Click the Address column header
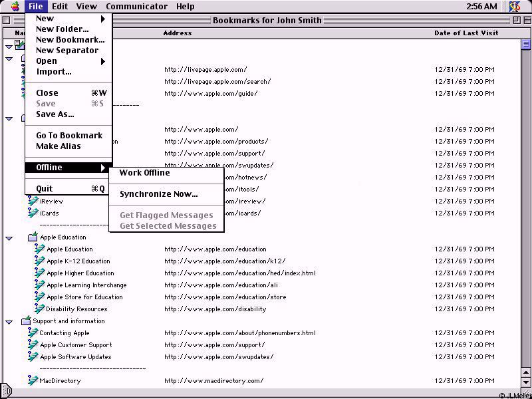The height and width of the screenshot is (399, 532). [178, 33]
